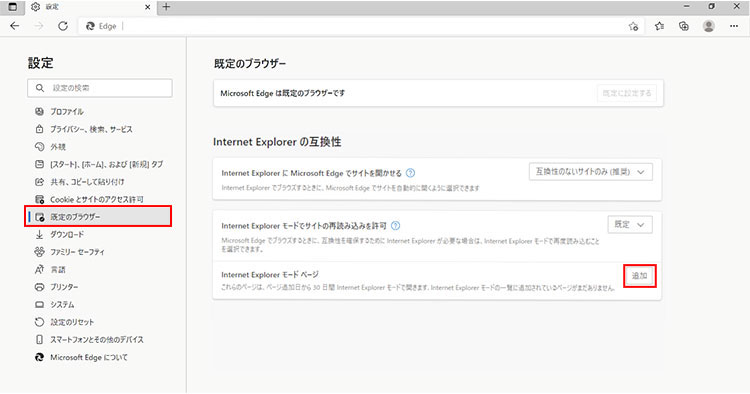Viewport: 750px width, 394px height.
Task: Click the Edge logo in address bar
Action: (90, 26)
